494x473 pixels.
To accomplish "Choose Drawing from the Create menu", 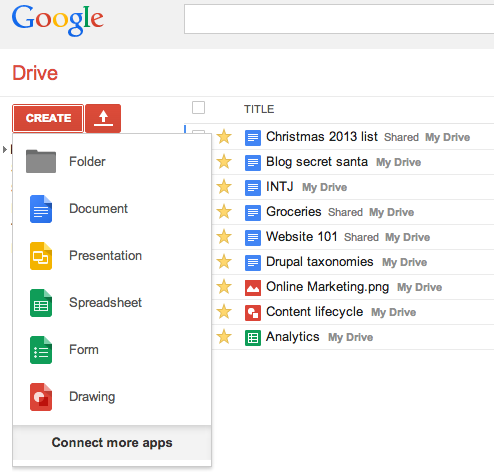I will click(x=112, y=397).
